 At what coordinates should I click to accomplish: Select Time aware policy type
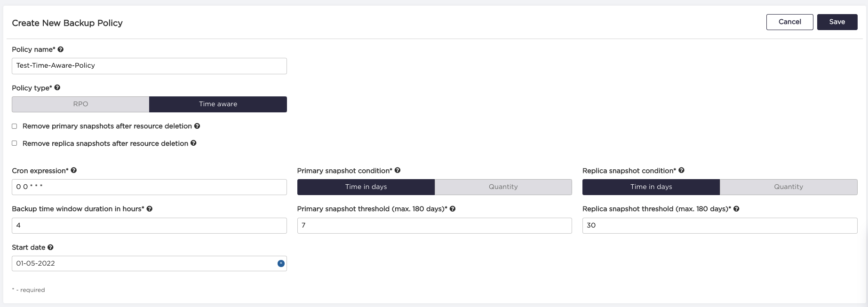click(x=218, y=104)
